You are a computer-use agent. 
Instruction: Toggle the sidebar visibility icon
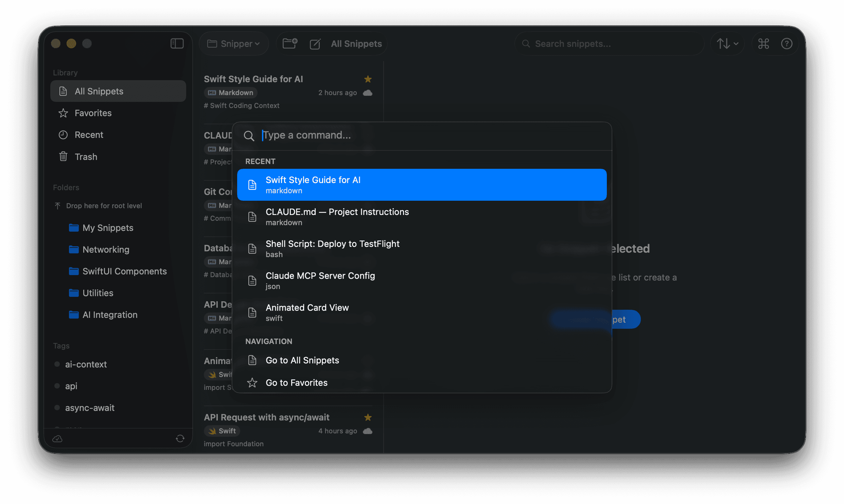tap(177, 43)
